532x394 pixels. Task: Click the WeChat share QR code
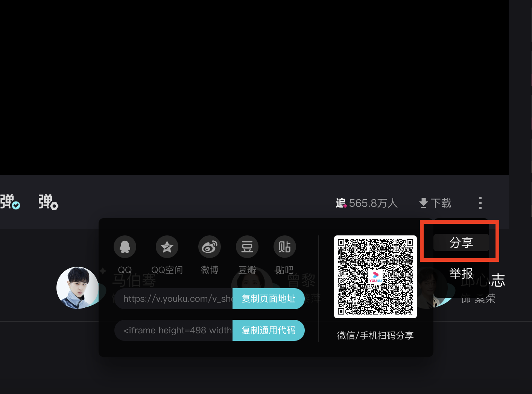pyautogui.click(x=375, y=277)
